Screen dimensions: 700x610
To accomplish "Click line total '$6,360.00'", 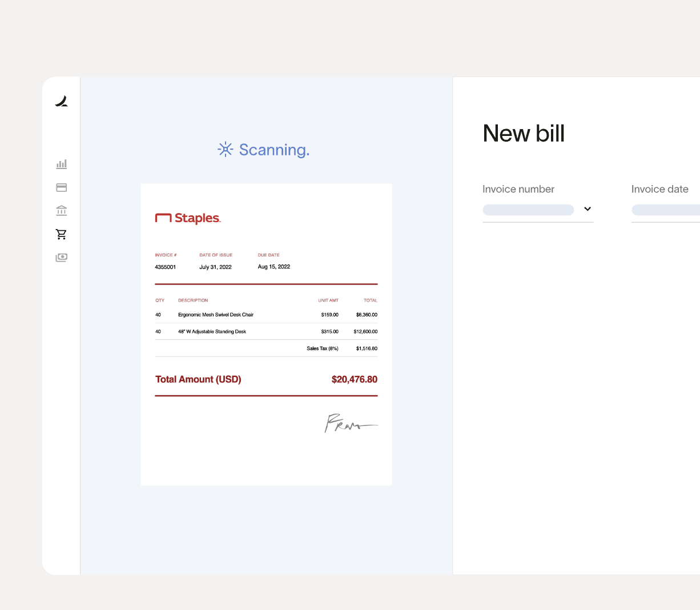I will pos(367,315).
